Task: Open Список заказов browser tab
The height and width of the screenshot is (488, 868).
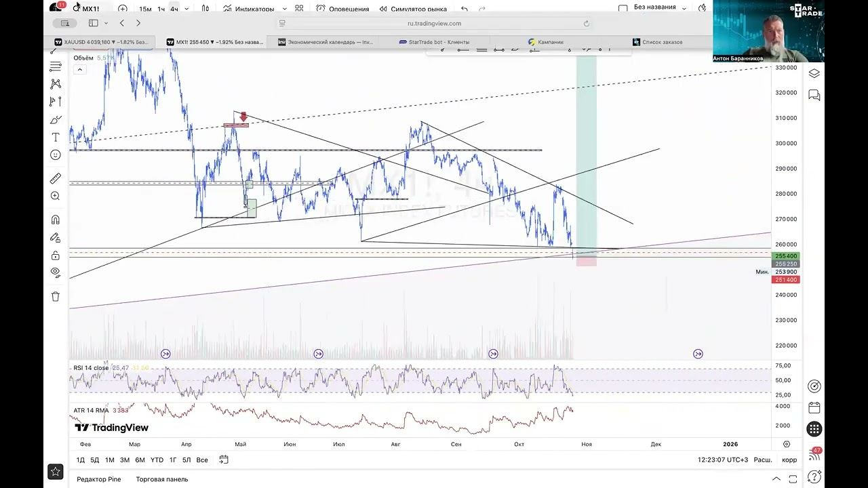Action: click(x=658, y=42)
